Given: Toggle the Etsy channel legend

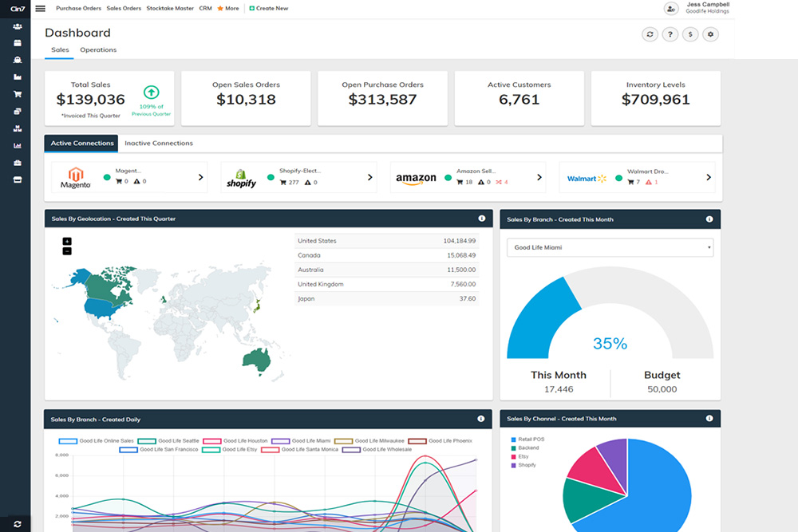Looking at the screenshot, I should 519,457.
